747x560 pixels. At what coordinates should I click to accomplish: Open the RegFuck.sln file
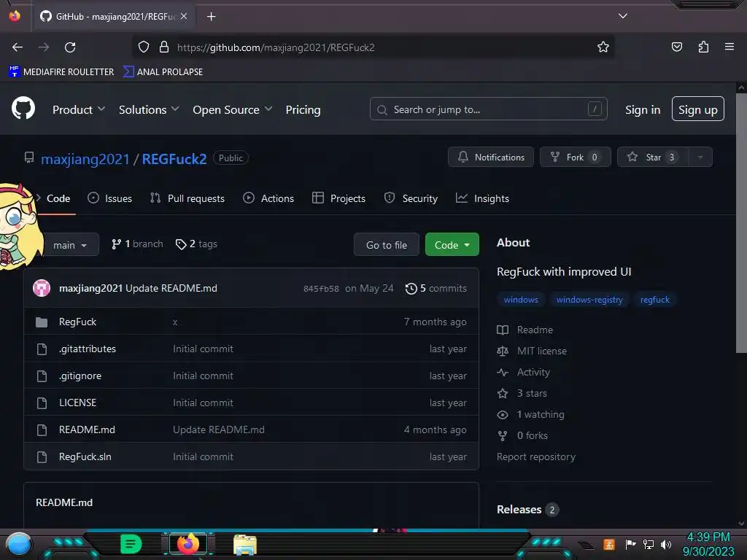point(85,456)
